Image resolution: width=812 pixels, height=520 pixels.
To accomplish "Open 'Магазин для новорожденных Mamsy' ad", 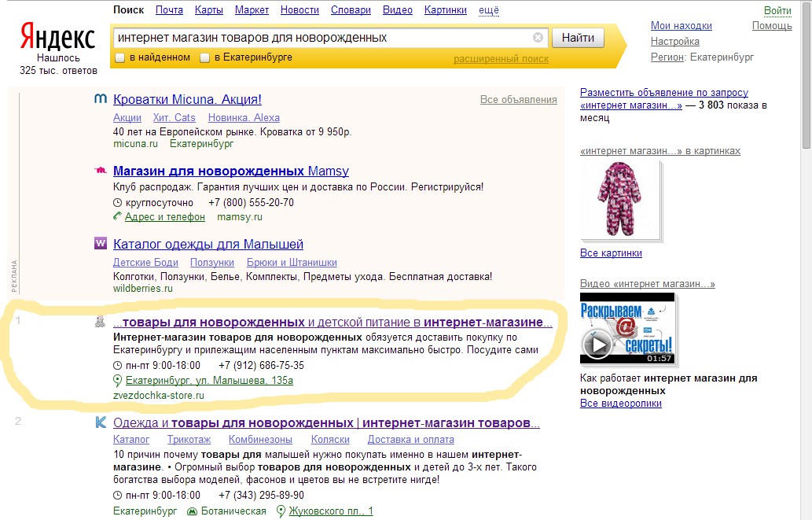I will pyautogui.click(x=231, y=171).
